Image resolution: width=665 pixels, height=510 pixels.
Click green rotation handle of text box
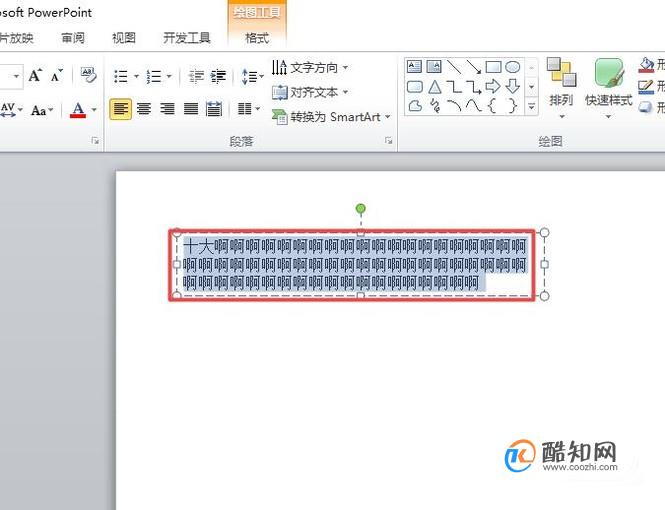(x=360, y=209)
